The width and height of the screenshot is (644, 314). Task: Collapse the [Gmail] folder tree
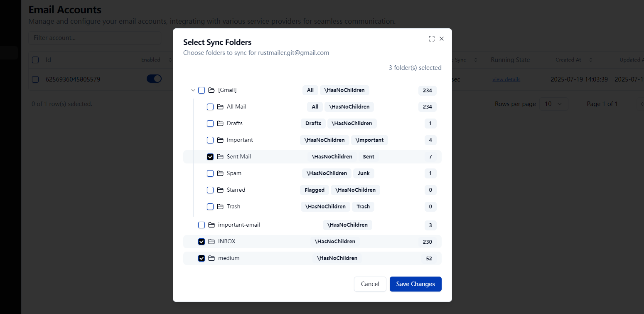pos(193,90)
